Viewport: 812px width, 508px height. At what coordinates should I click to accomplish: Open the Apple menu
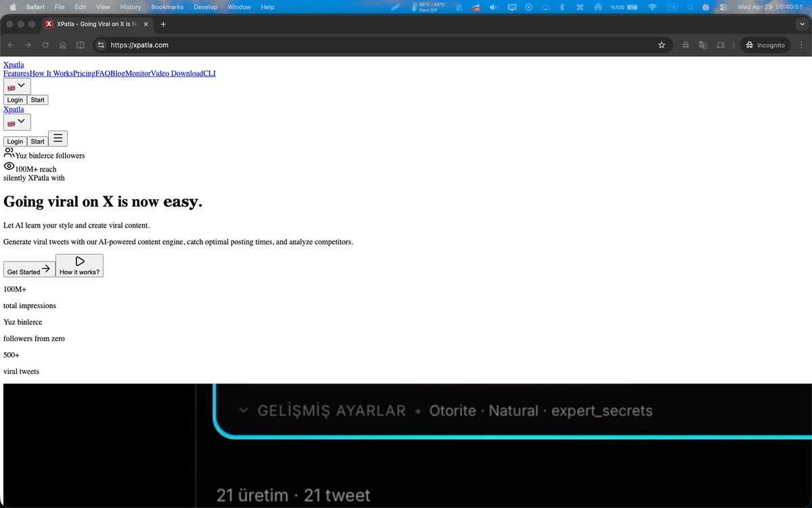pos(12,7)
